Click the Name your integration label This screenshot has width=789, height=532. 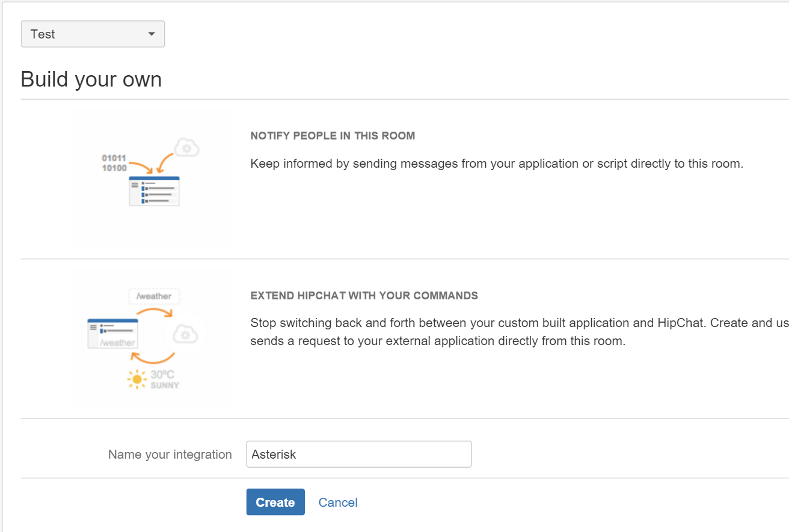170,454
